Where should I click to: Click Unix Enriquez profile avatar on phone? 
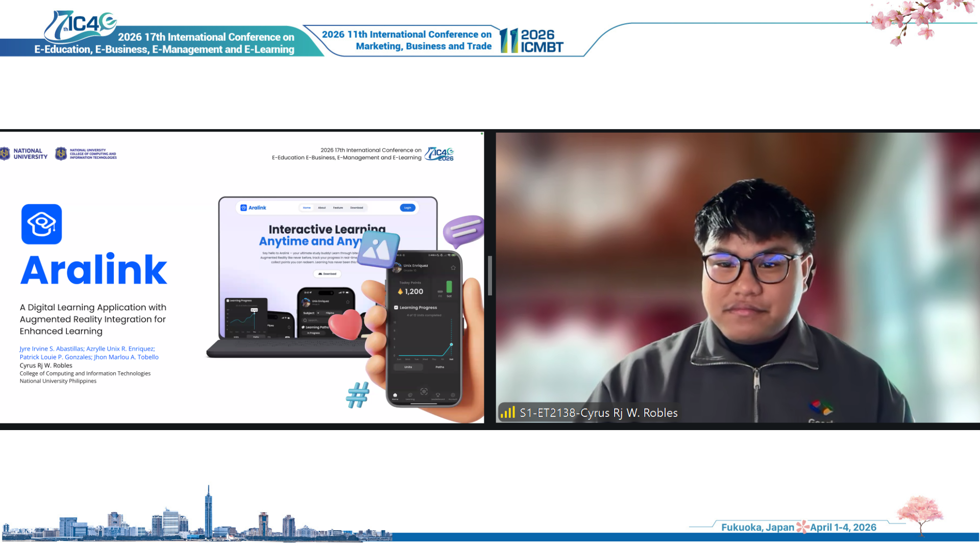tap(397, 267)
